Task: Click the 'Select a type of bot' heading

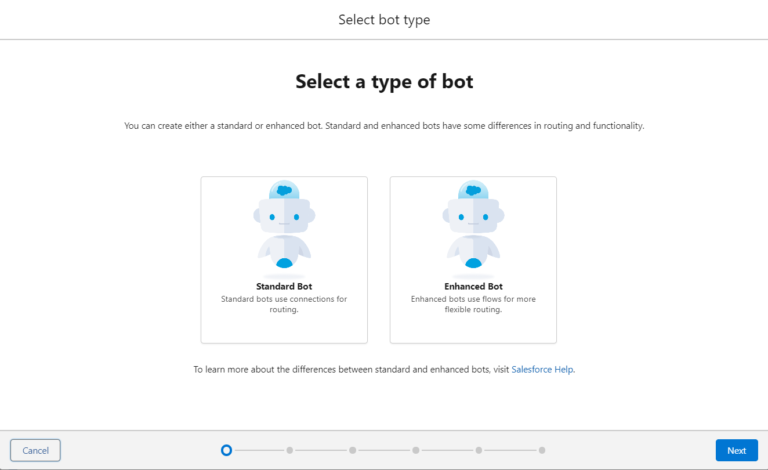Action: tap(384, 82)
